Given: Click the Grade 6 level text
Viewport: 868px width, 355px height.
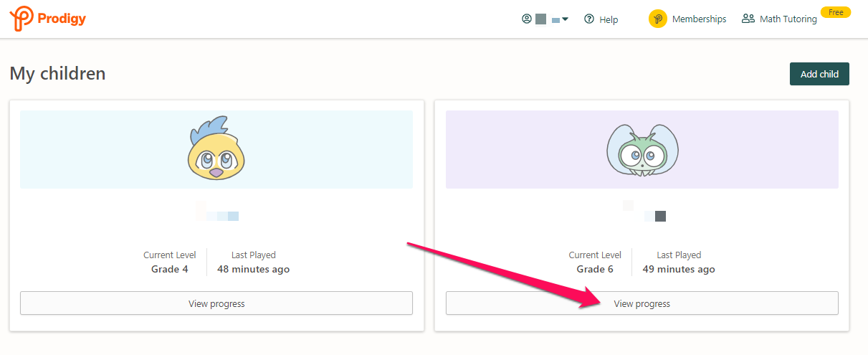Looking at the screenshot, I should (x=595, y=270).
